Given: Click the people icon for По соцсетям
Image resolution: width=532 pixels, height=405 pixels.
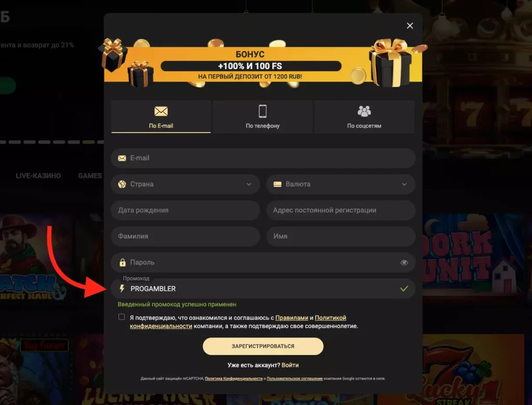Looking at the screenshot, I should pyautogui.click(x=364, y=111).
